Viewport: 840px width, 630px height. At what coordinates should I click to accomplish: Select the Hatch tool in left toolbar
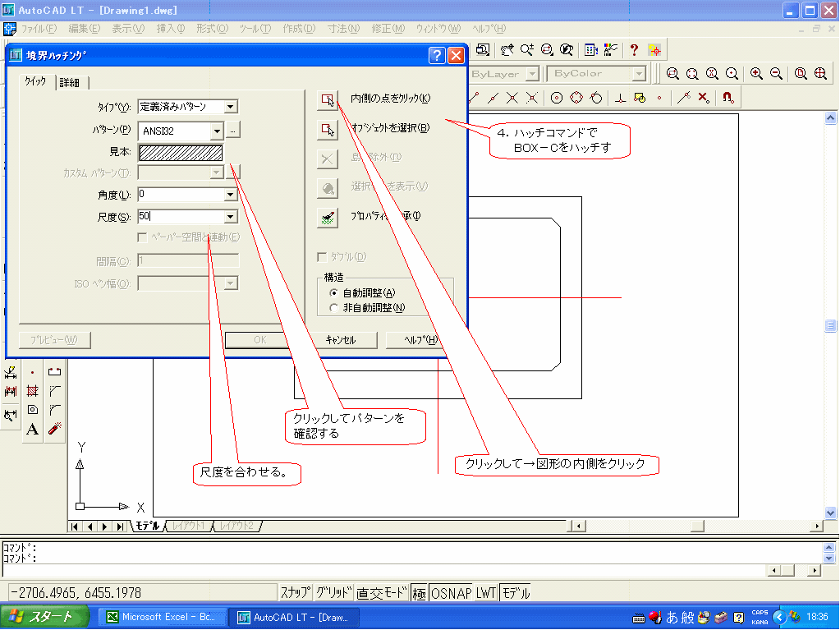32,390
